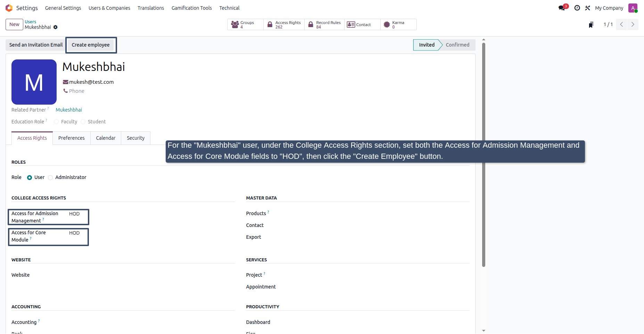The height and width of the screenshot is (334, 644).
Task: Open the Contact stat button
Action: [x=363, y=25]
